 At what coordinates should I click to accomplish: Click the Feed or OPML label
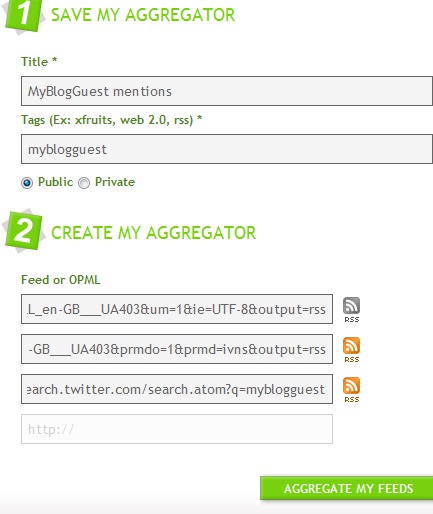(61, 280)
